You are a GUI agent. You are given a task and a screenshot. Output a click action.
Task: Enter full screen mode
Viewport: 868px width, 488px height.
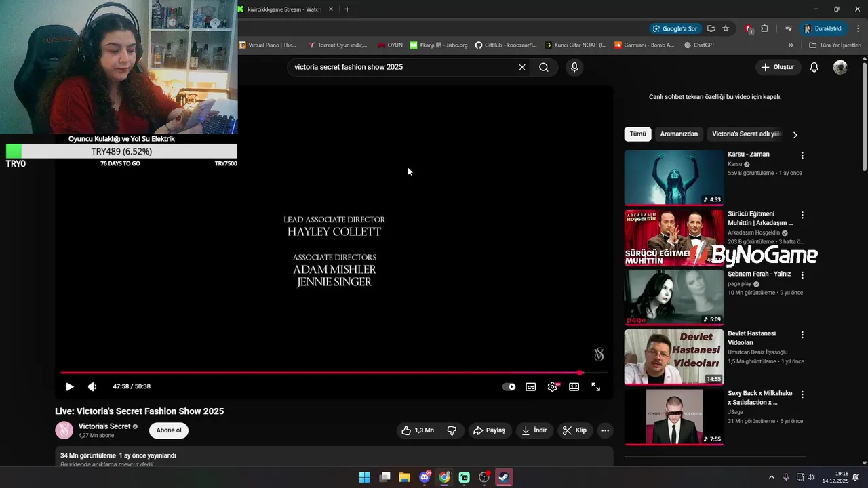point(595,386)
